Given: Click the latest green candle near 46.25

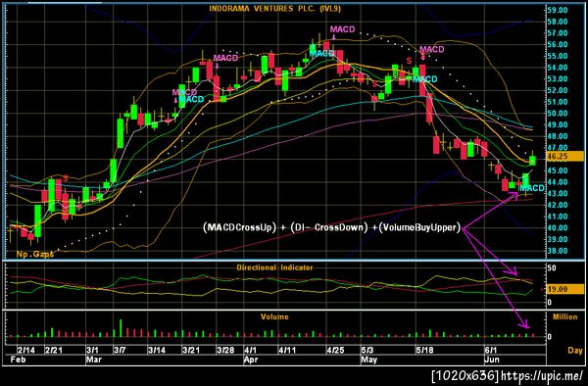Looking at the screenshot, I should tap(532, 161).
